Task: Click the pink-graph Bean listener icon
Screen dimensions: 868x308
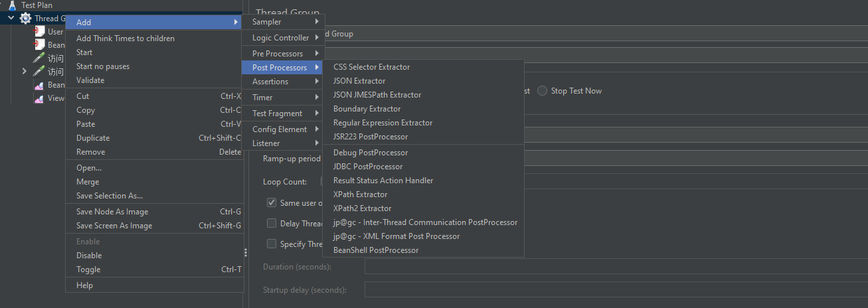Action: tap(39, 85)
